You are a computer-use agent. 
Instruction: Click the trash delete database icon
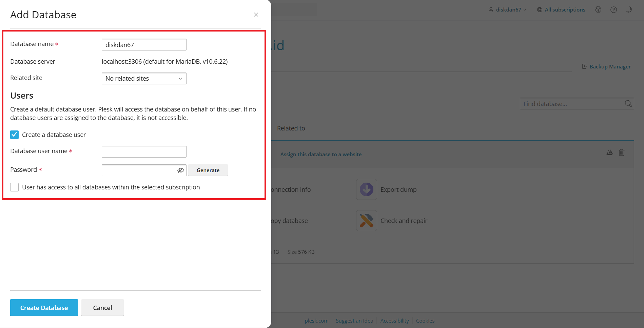(x=621, y=152)
